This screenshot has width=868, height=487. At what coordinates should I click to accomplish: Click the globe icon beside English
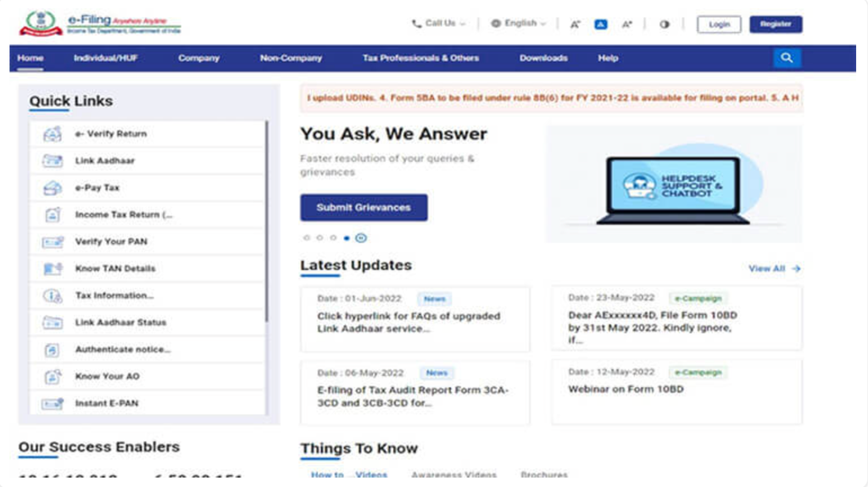click(496, 23)
